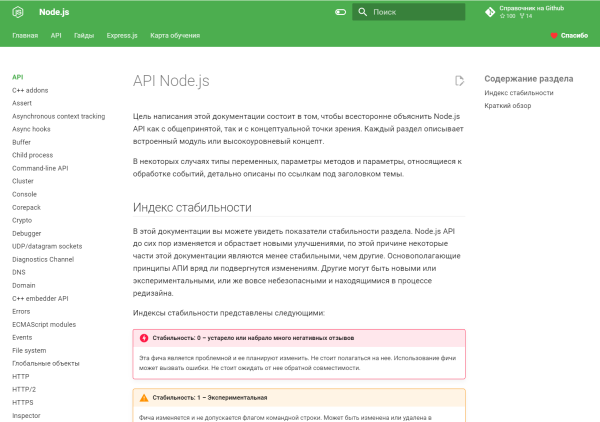Click the red heart icon
600x422 pixels.
pyautogui.click(x=554, y=36)
